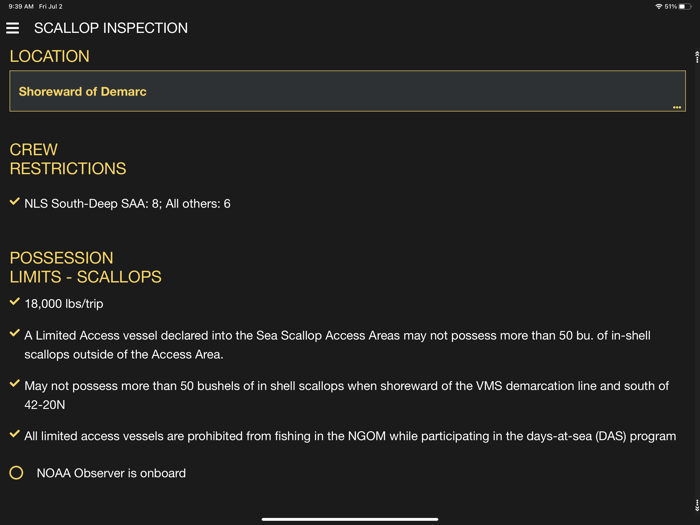Click the 18,000 lbs/trip limit text
The width and height of the screenshot is (700, 525).
(x=64, y=304)
